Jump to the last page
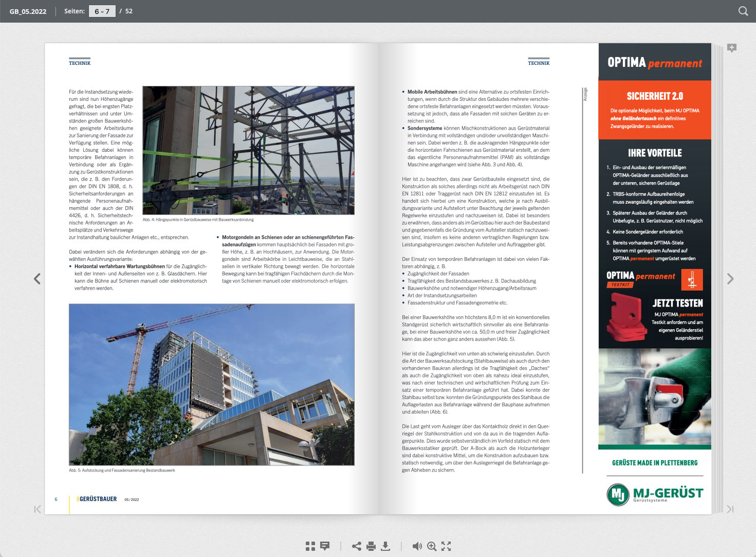Screen dimensions: 756x557 pos(730,509)
